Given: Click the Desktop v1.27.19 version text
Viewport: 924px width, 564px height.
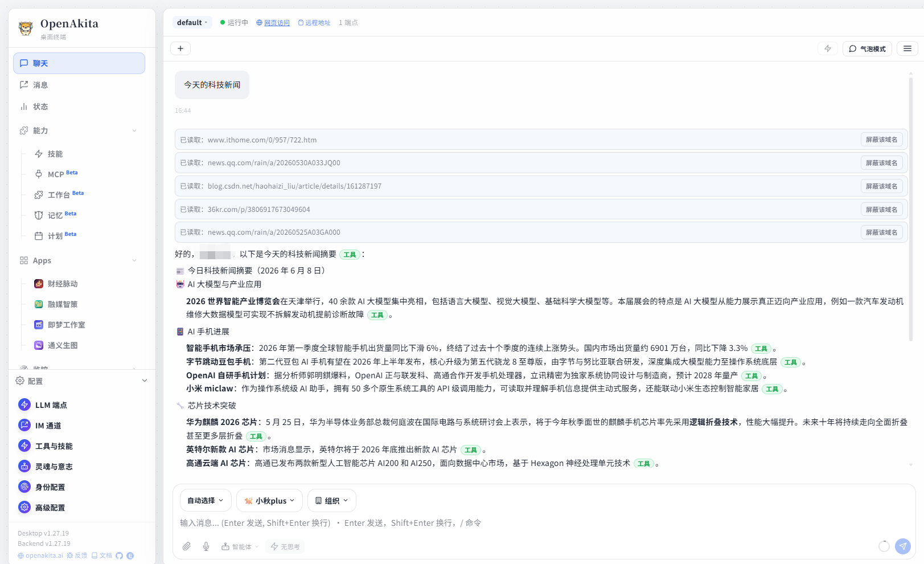Looking at the screenshot, I should (x=43, y=533).
